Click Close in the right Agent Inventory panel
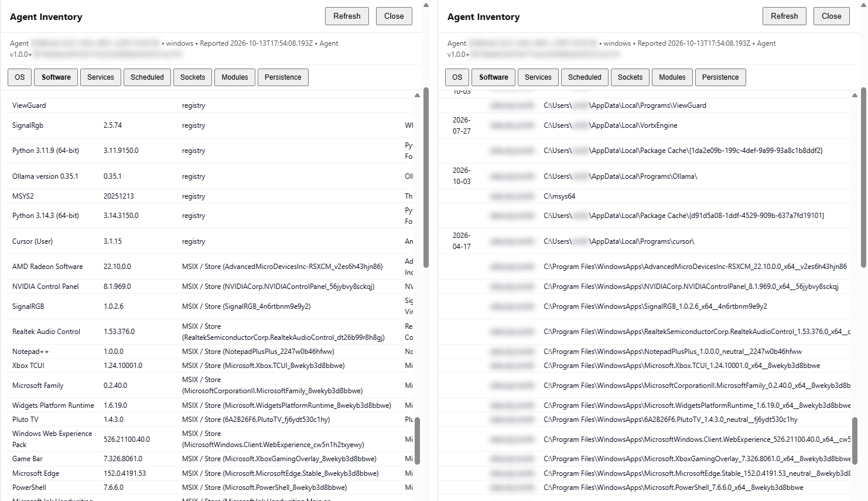Screen dimensions: 868x501 click(831, 16)
